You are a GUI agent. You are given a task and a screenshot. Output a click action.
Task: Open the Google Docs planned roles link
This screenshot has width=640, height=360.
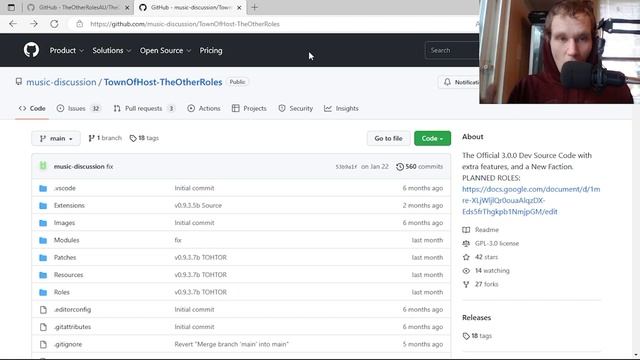[x=531, y=200]
